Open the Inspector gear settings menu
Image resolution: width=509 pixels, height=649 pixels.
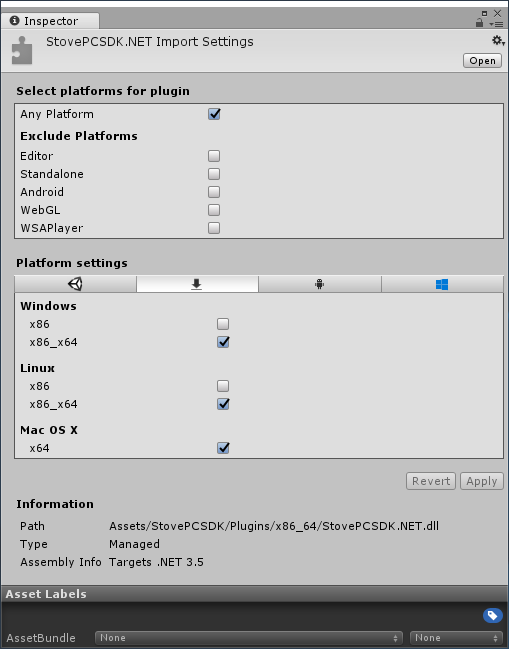click(498, 41)
